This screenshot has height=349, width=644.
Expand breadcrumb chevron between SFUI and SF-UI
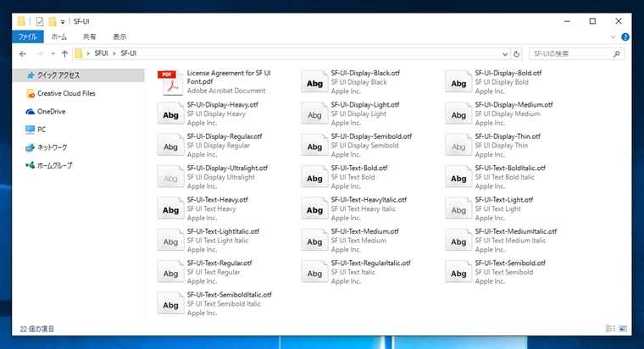click(x=114, y=53)
